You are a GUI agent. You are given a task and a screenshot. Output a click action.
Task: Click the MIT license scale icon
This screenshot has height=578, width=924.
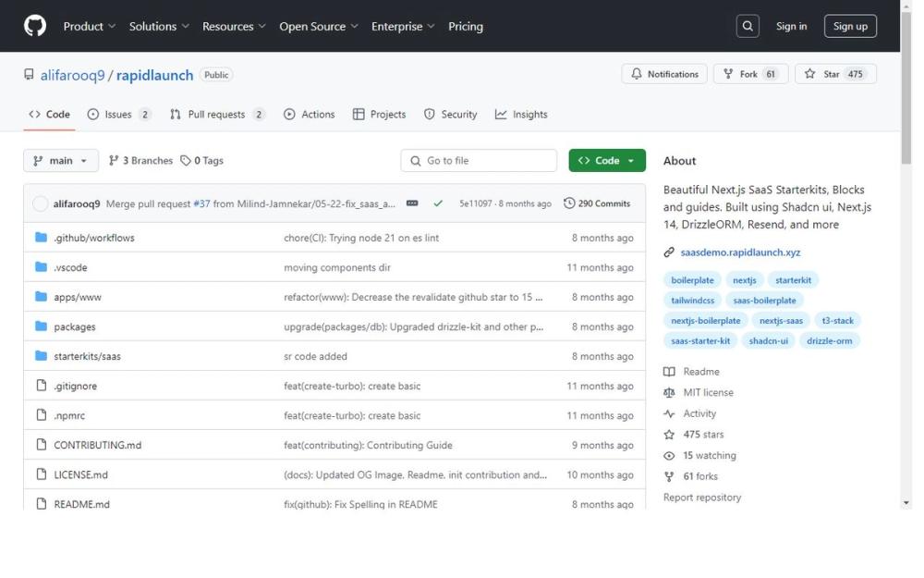coord(669,392)
